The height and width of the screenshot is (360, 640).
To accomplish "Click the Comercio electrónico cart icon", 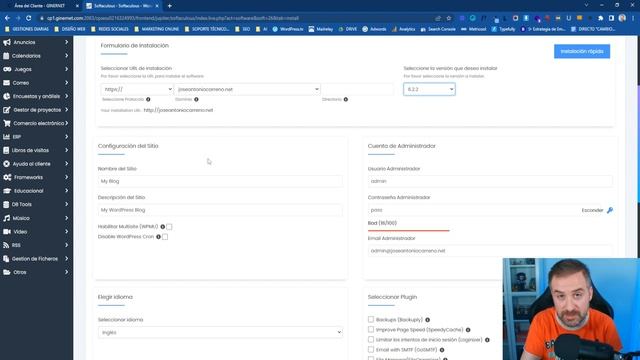I will pos(7,123).
